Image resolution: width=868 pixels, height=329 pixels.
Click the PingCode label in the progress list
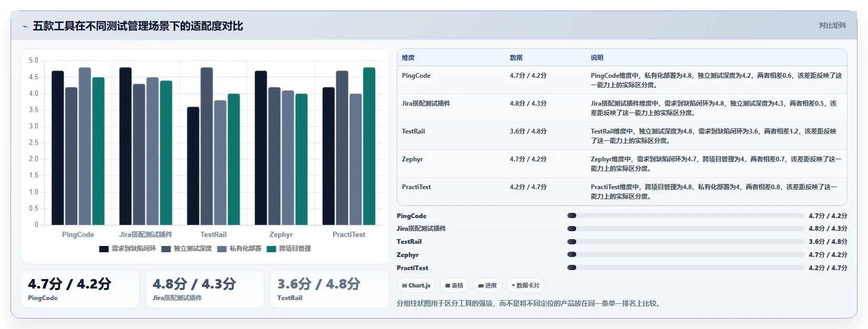412,216
